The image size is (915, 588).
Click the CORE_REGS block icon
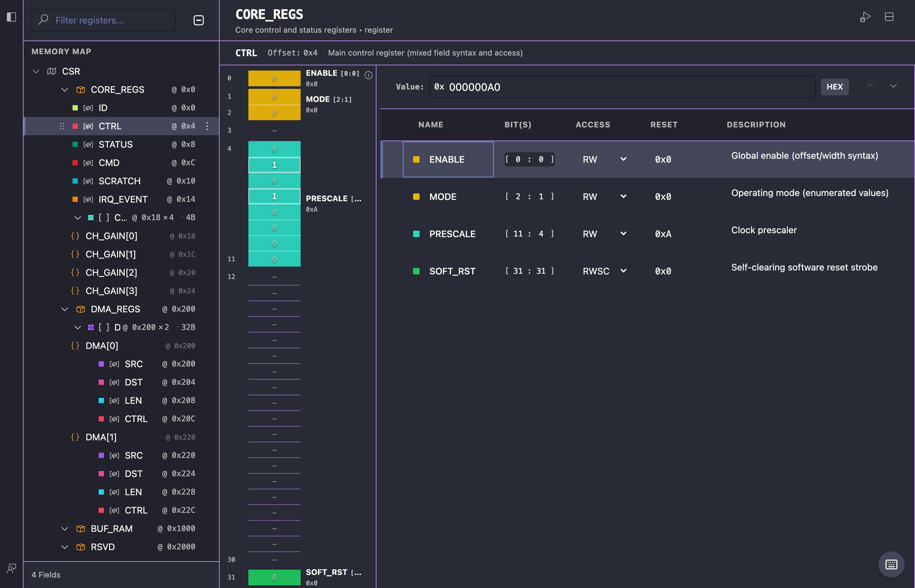coord(81,90)
